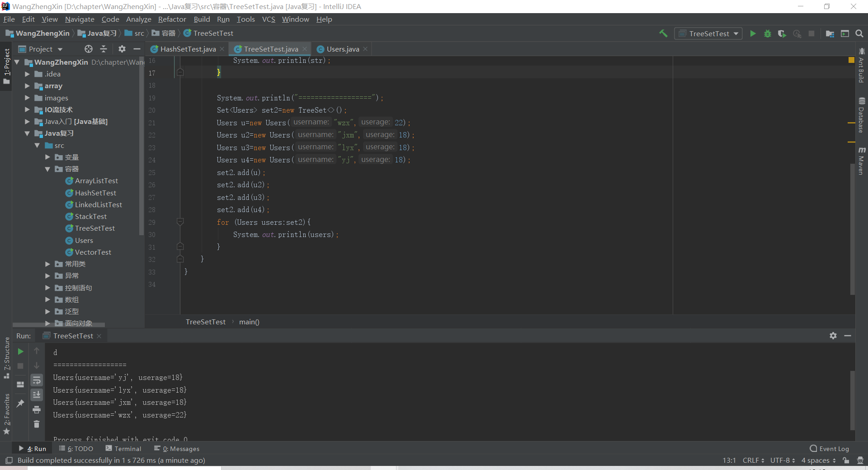This screenshot has height=470, width=868.
Task: Hide the Project tool window
Action: pyautogui.click(x=137, y=49)
